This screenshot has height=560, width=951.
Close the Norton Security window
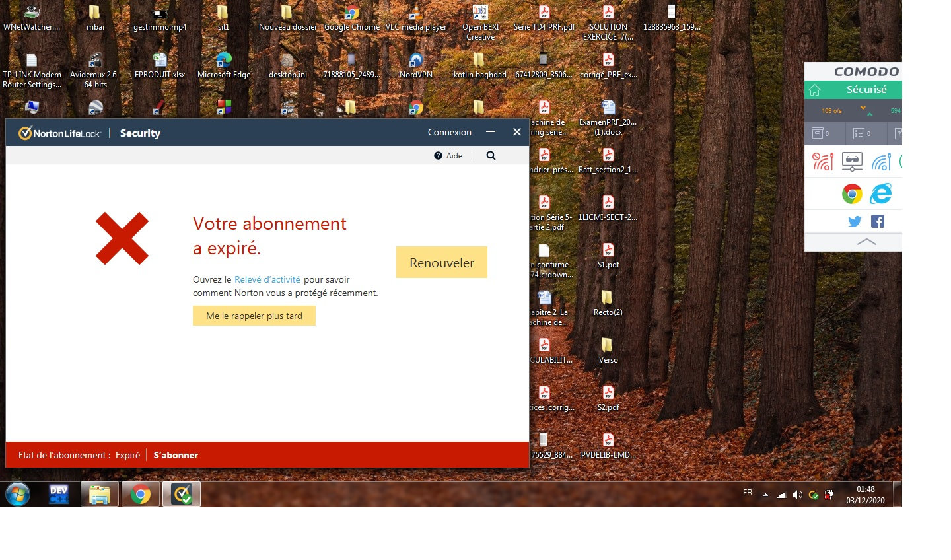pyautogui.click(x=517, y=132)
